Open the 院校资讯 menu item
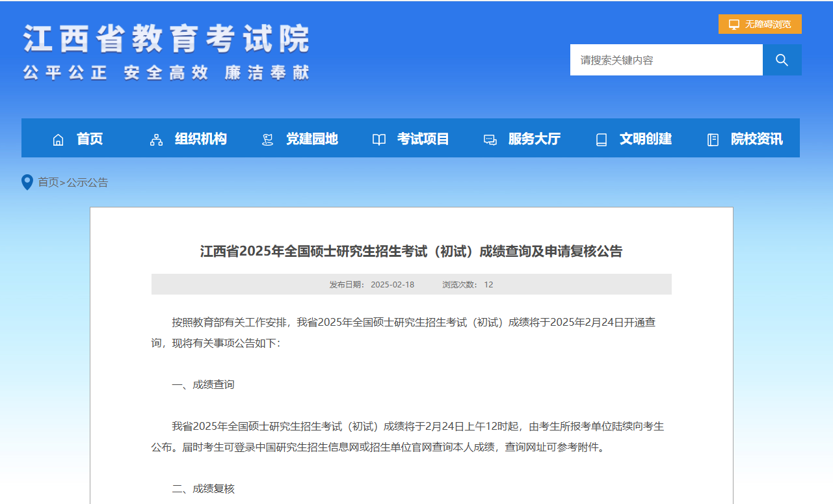 tap(757, 139)
